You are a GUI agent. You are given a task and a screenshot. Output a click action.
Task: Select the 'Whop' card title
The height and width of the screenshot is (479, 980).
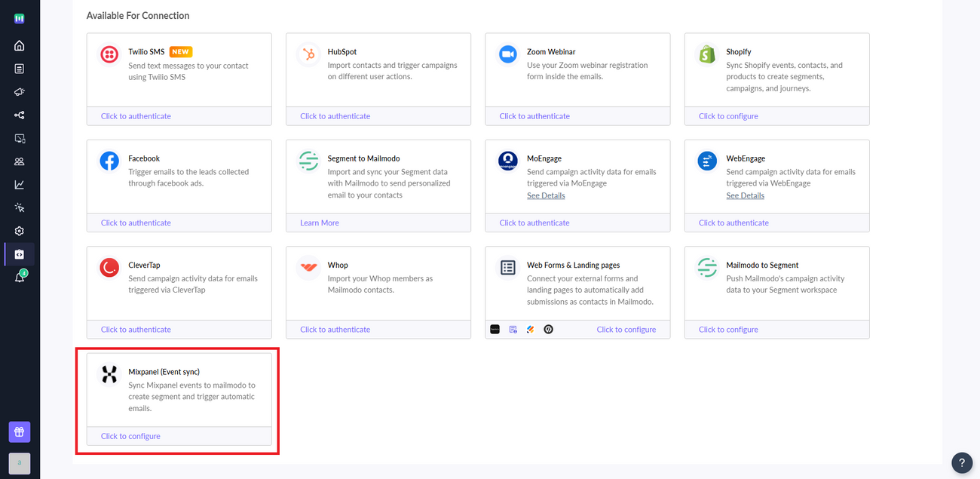pos(338,266)
